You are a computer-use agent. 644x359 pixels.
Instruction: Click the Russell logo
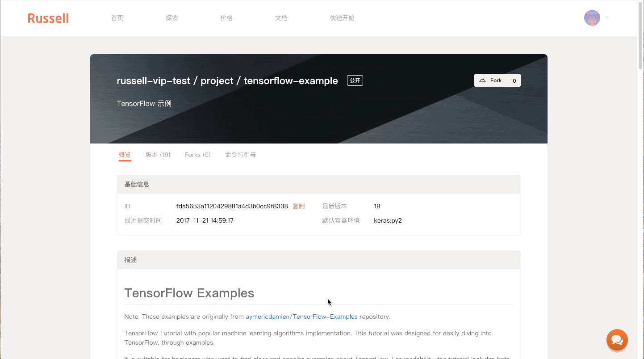coord(48,18)
